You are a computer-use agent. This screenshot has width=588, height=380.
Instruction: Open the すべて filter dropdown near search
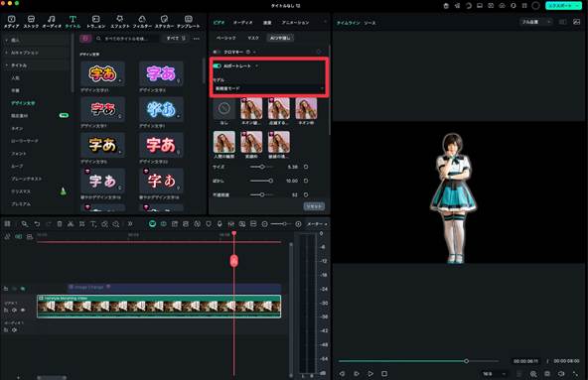coord(176,39)
